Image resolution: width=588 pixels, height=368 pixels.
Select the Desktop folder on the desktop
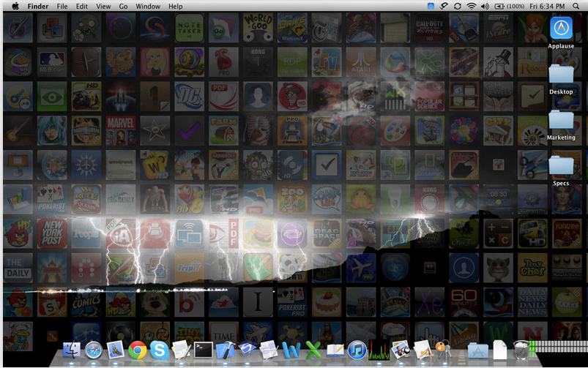pos(561,74)
